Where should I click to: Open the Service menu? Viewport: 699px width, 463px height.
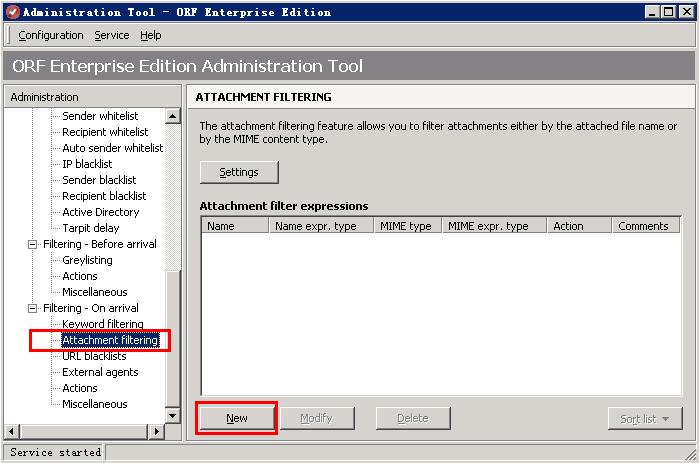(x=111, y=35)
